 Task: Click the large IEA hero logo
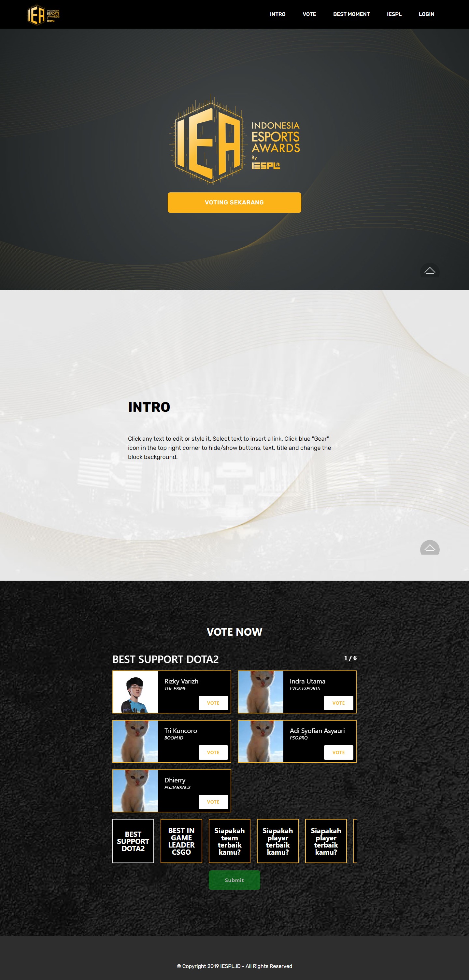click(x=234, y=139)
